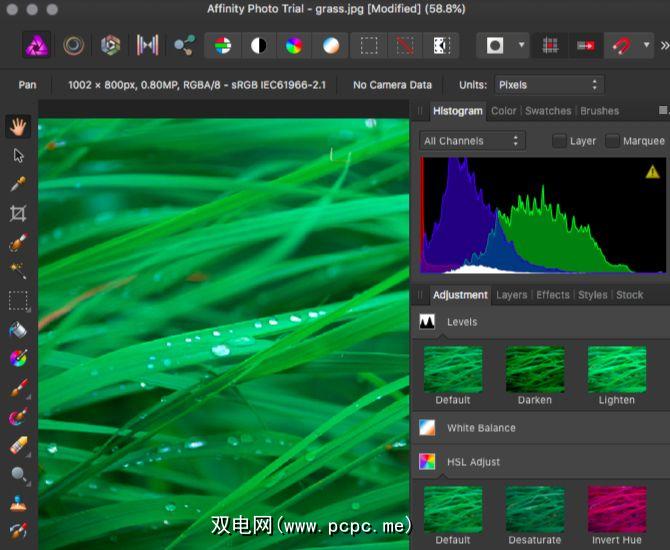Enable the Layer checkbox in Histogram
This screenshot has height=550, width=670.
559,141
